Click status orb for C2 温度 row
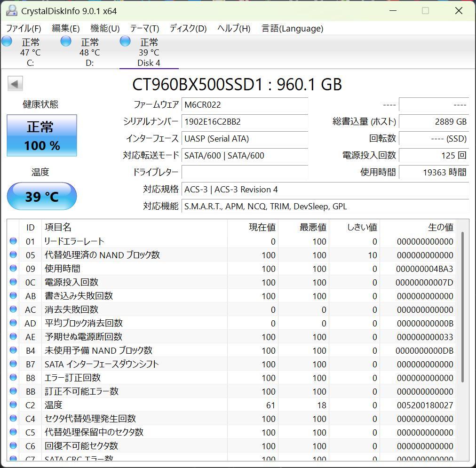 coord(13,405)
